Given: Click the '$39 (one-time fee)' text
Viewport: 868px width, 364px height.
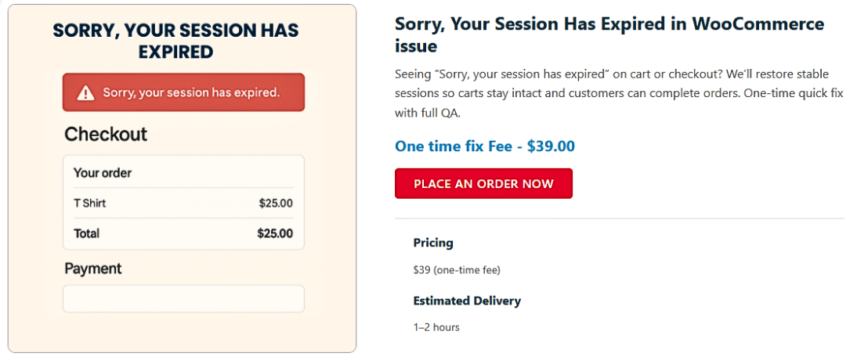Looking at the screenshot, I should coord(457,270).
